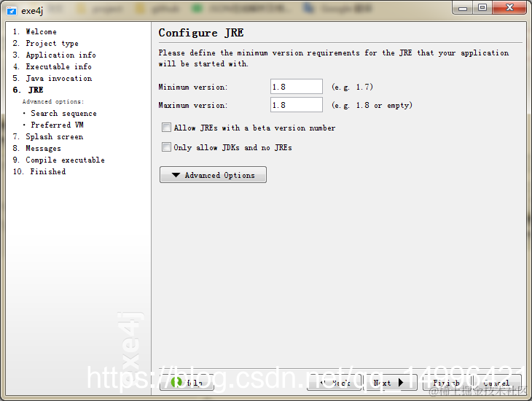This screenshot has height=401, width=532.
Task: Click the exe4j title bar app icon
Action: pos(11,11)
